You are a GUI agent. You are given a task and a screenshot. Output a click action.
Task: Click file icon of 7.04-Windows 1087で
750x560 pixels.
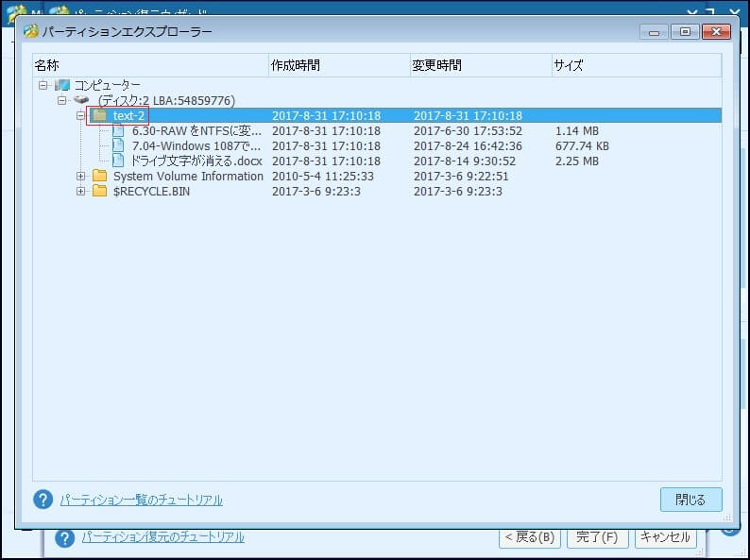click(118, 145)
